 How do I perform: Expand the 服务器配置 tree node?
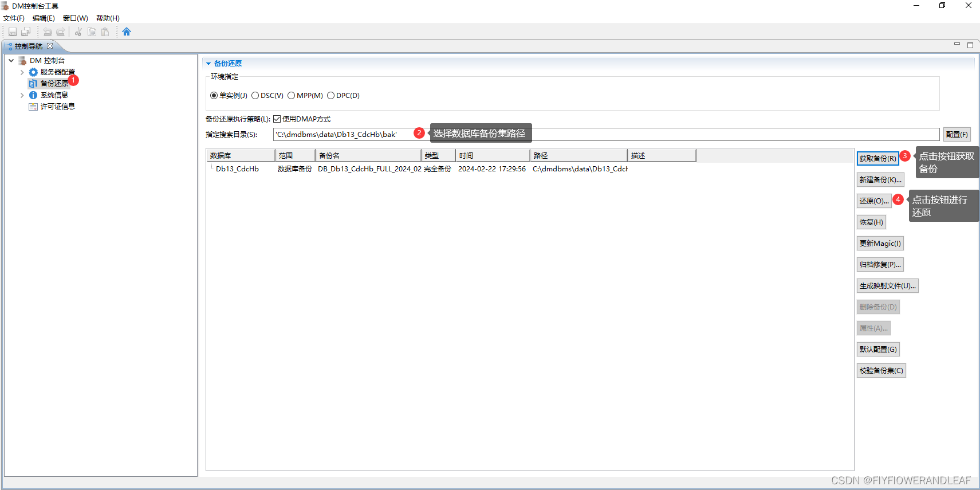(x=22, y=72)
